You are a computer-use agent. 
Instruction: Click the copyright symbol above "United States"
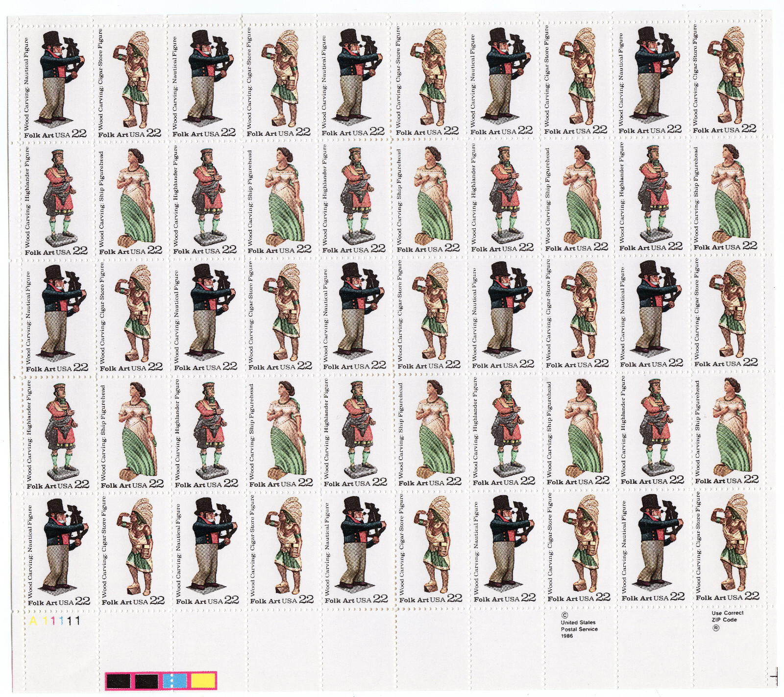pyautogui.click(x=564, y=615)
